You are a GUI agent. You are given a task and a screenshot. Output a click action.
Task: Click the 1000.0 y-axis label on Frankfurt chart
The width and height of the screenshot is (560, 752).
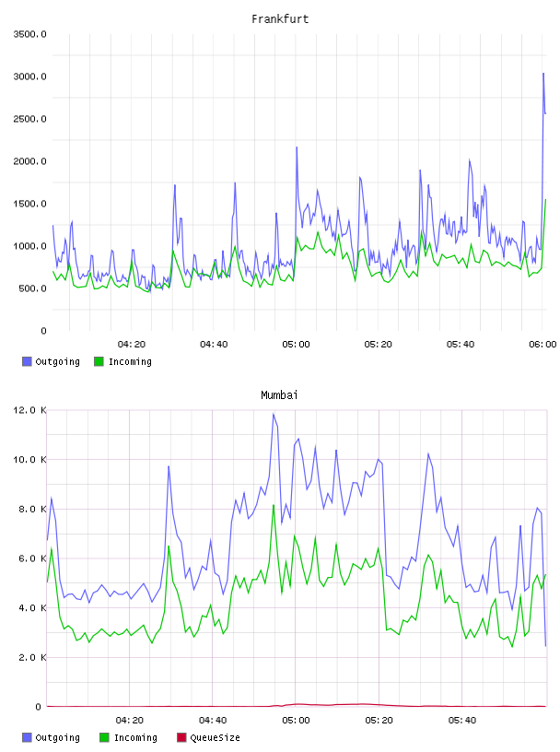click(x=29, y=246)
